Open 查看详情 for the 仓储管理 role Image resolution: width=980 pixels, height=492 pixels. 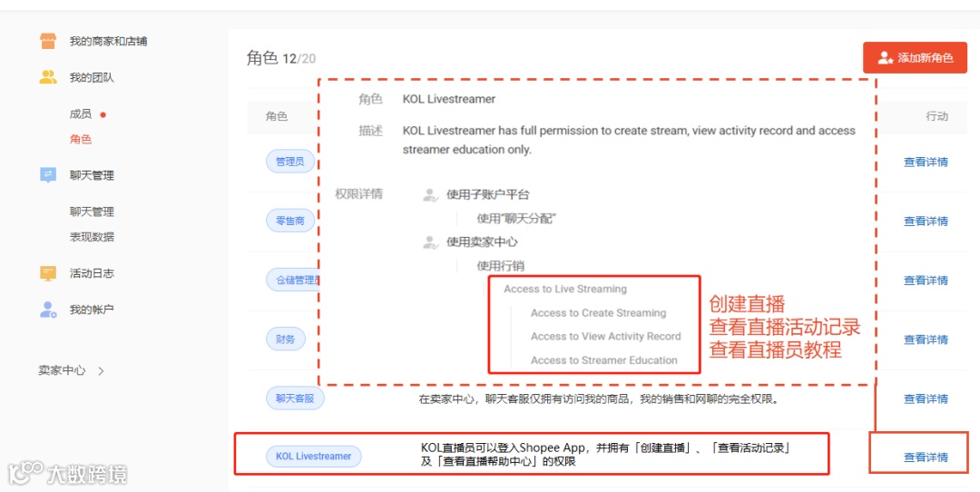coord(926,280)
